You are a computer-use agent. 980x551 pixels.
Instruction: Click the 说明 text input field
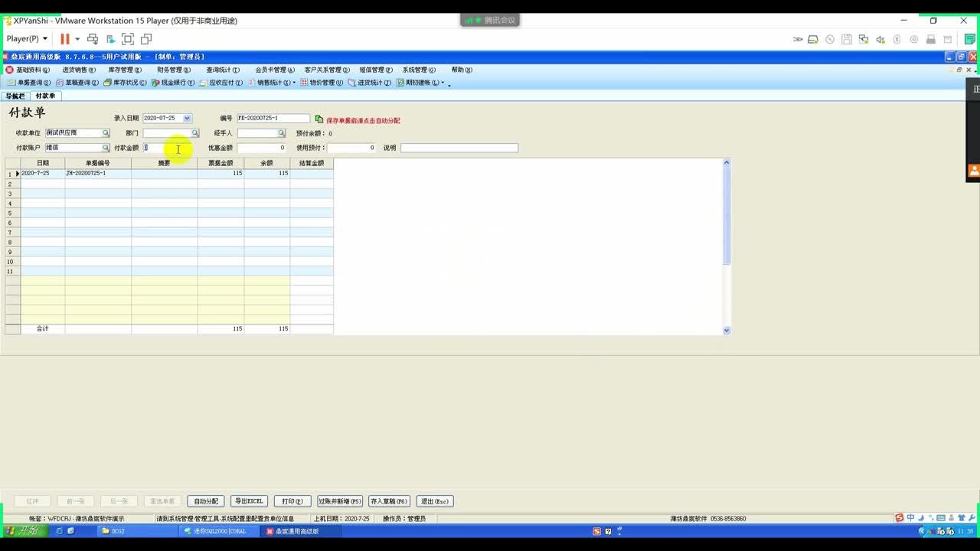[x=459, y=148]
